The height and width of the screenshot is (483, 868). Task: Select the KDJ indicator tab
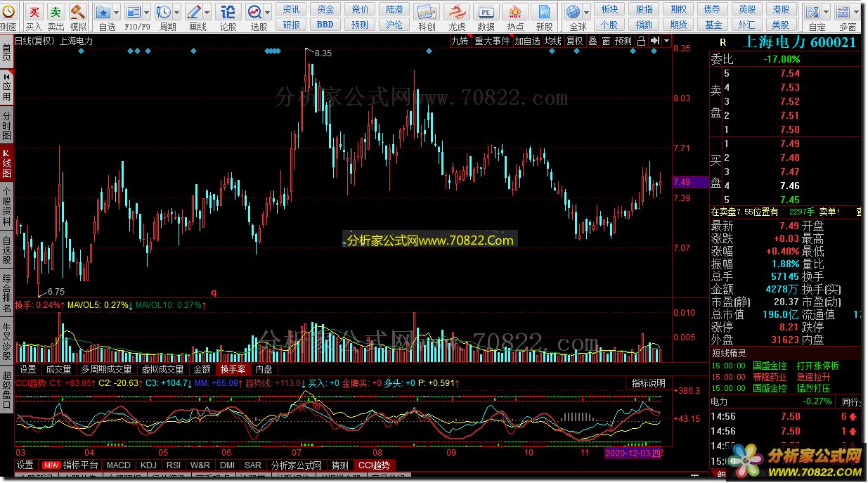pyautogui.click(x=148, y=465)
